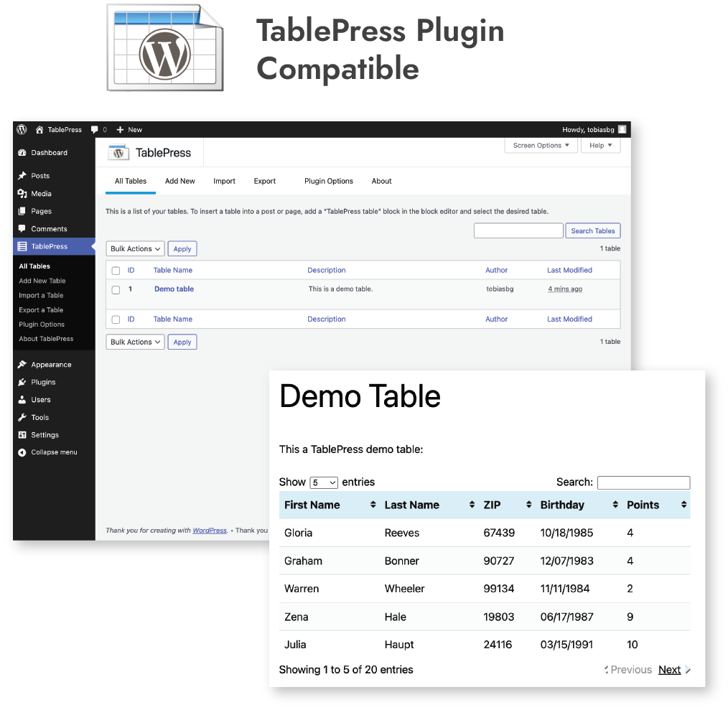Switch to the Import tab
The width and height of the screenshot is (728, 710).
click(224, 181)
